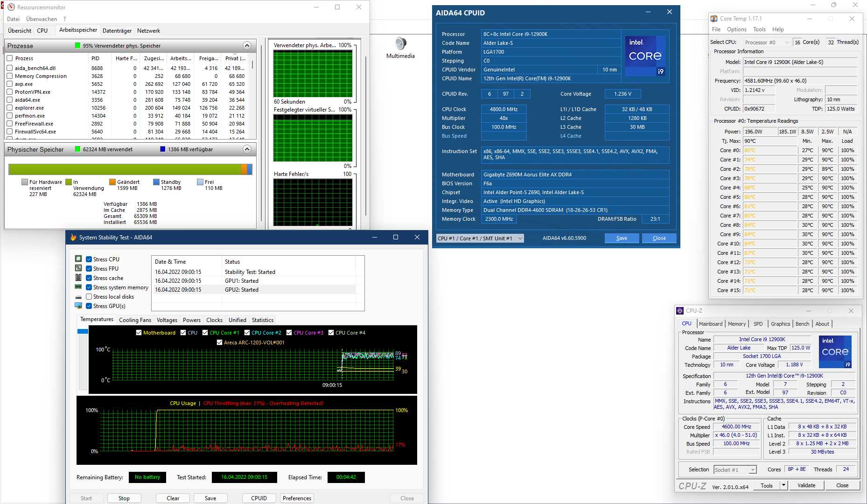Click the Close button in CPU-Z bottom bar

point(842,485)
